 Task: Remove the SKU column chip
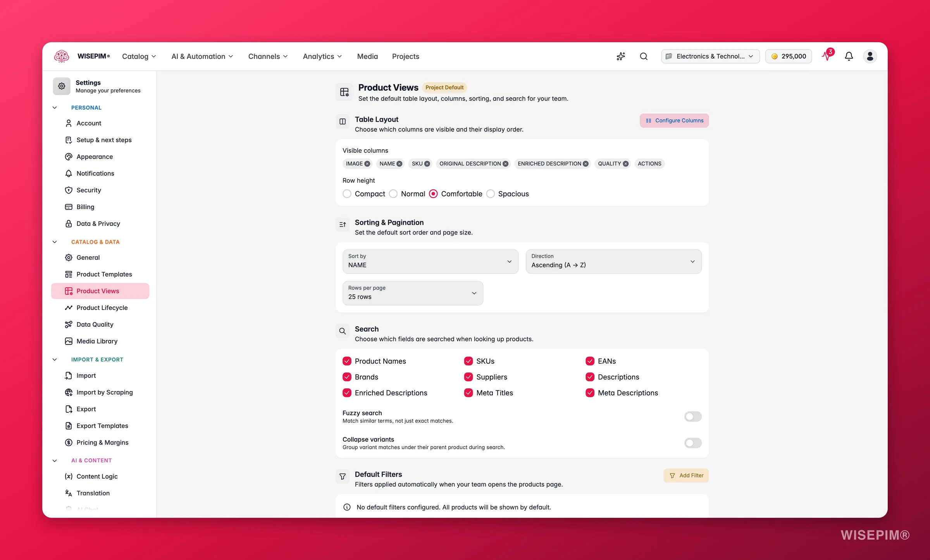tap(427, 164)
